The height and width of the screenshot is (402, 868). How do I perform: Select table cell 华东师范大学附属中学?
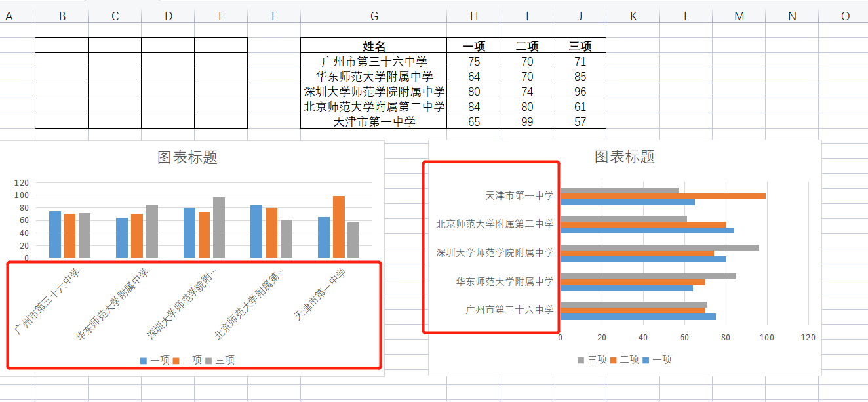tap(374, 76)
